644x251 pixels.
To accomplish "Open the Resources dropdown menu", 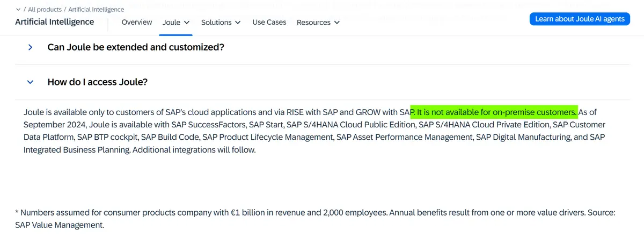I will pos(318,23).
